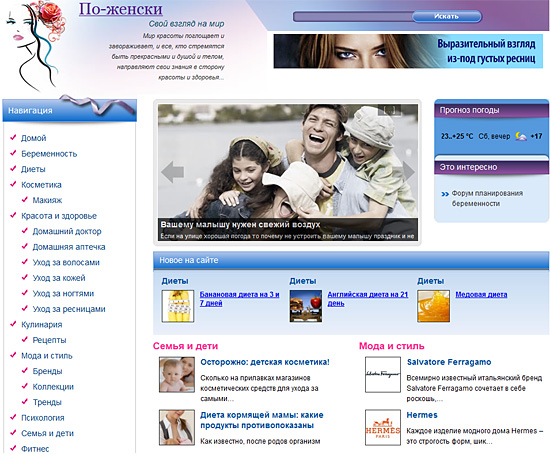
Task: Open Тренды subsection
Action: click(47, 402)
